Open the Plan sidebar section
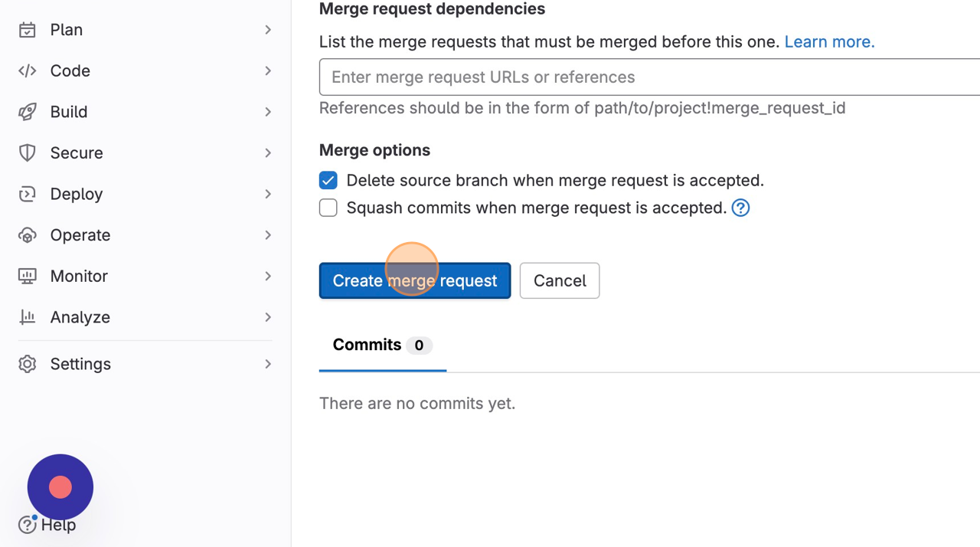The image size is (980, 547). pos(145,30)
